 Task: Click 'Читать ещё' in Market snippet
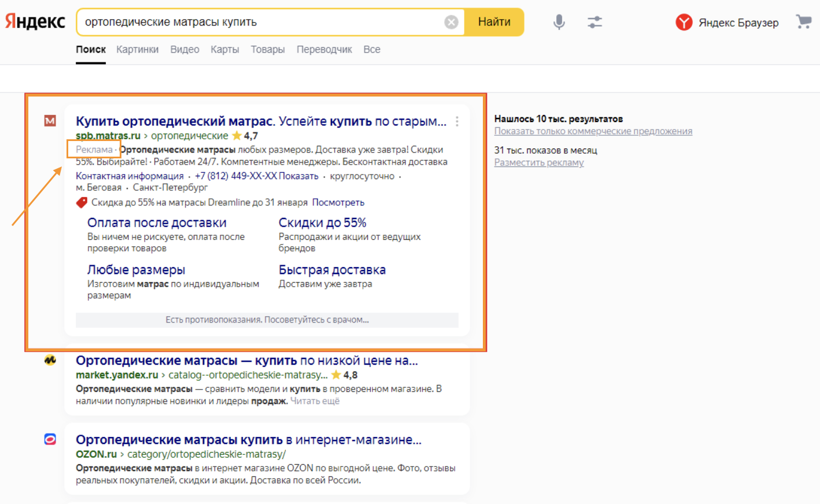point(315,401)
